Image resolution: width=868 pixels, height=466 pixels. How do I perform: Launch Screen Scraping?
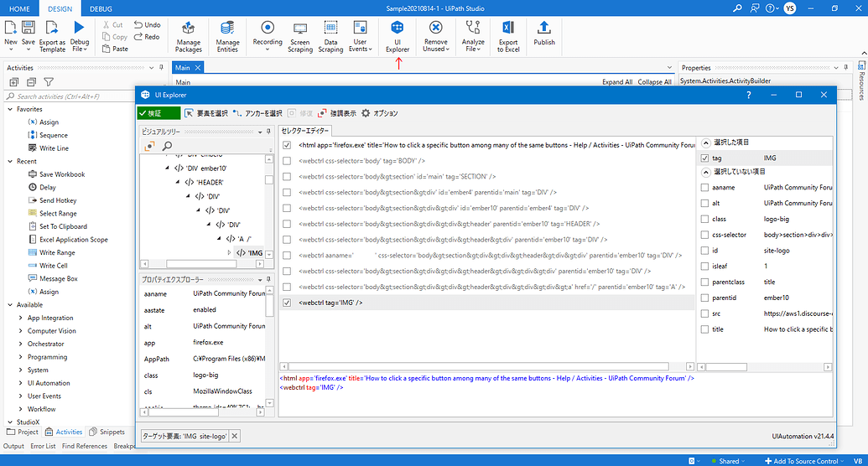click(300, 37)
